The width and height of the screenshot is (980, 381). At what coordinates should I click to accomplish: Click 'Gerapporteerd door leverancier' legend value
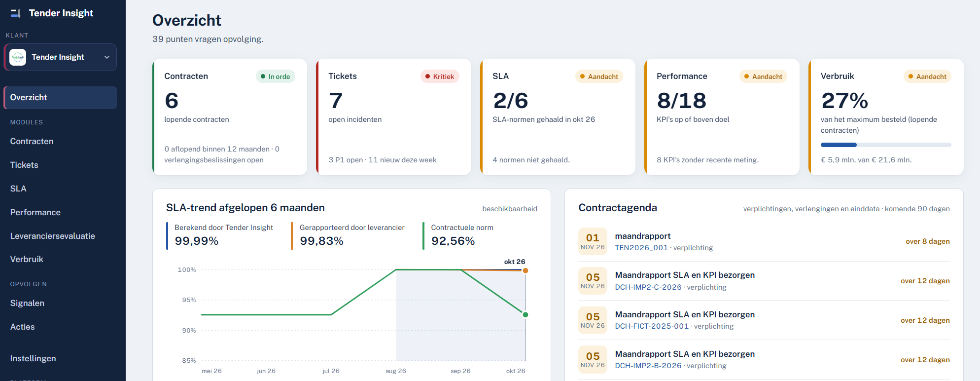point(321,241)
